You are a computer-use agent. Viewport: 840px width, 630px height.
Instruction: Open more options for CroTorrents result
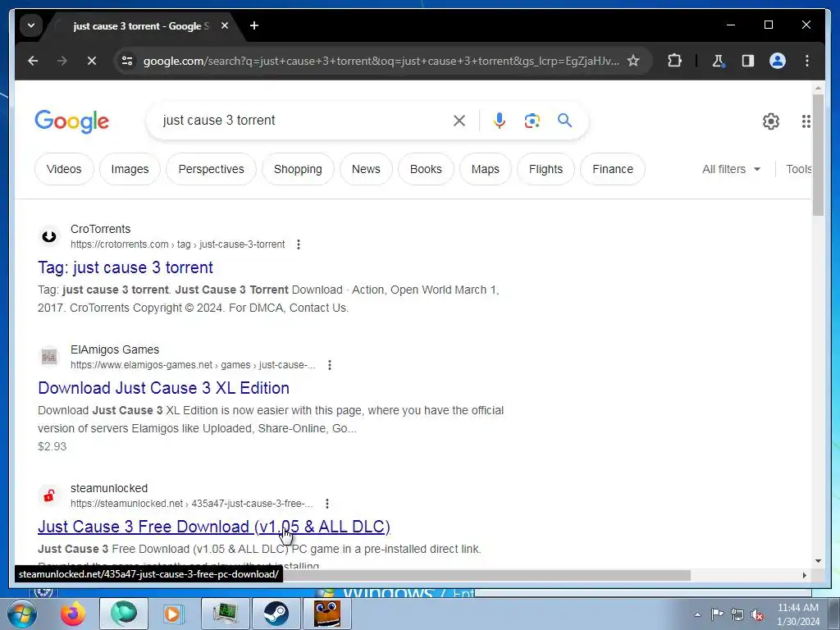point(299,244)
